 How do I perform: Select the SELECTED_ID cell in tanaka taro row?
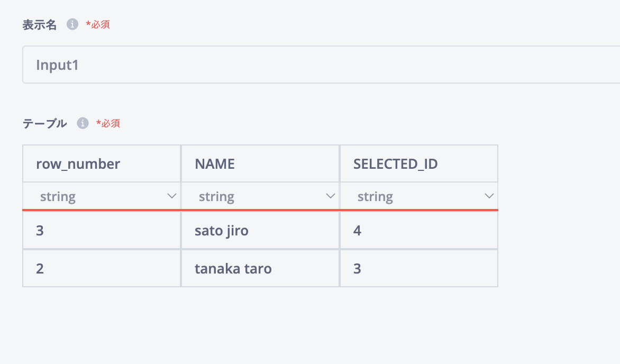click(419, 268)
